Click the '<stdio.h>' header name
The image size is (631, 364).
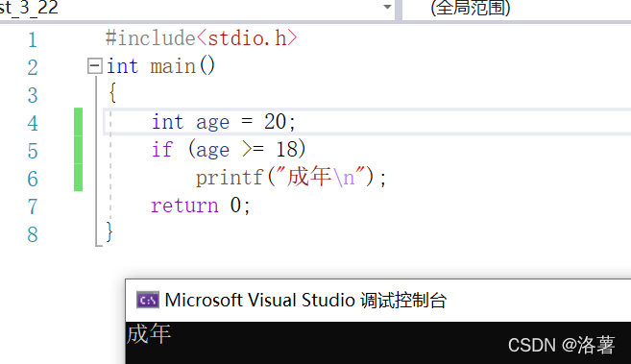tap(247, 38)
